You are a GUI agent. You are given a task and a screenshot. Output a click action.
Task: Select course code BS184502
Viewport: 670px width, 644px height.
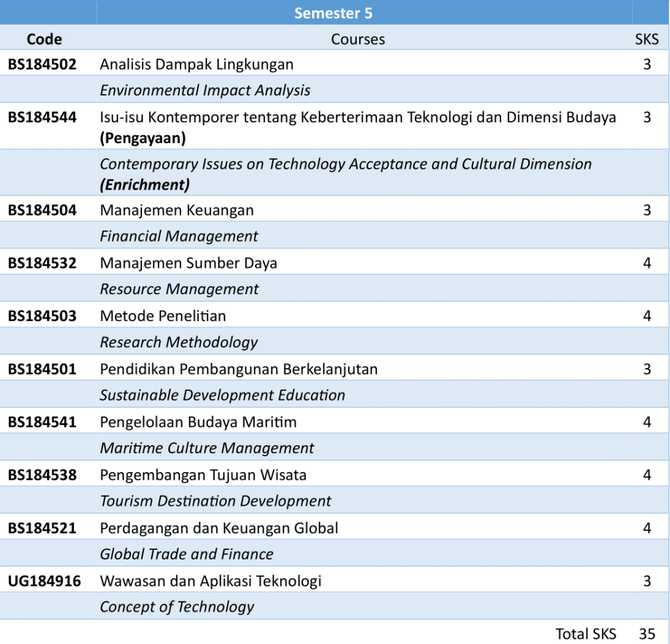[42, 64]
